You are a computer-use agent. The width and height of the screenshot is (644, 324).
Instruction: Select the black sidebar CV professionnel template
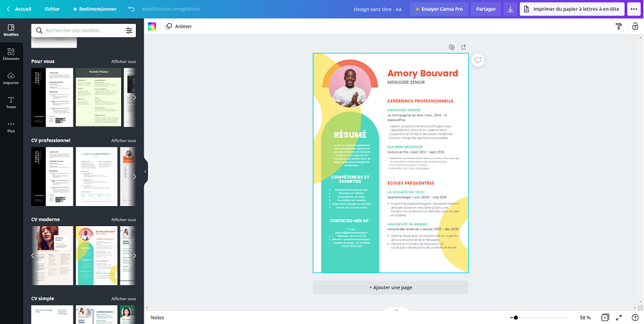pyautogui.click(x=52, y=176)
